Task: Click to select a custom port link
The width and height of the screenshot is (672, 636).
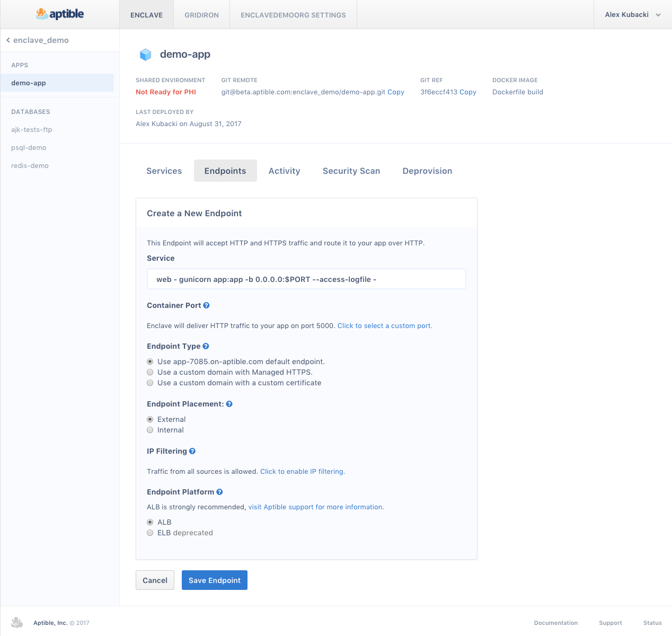Action: click(x=385, y=326)
